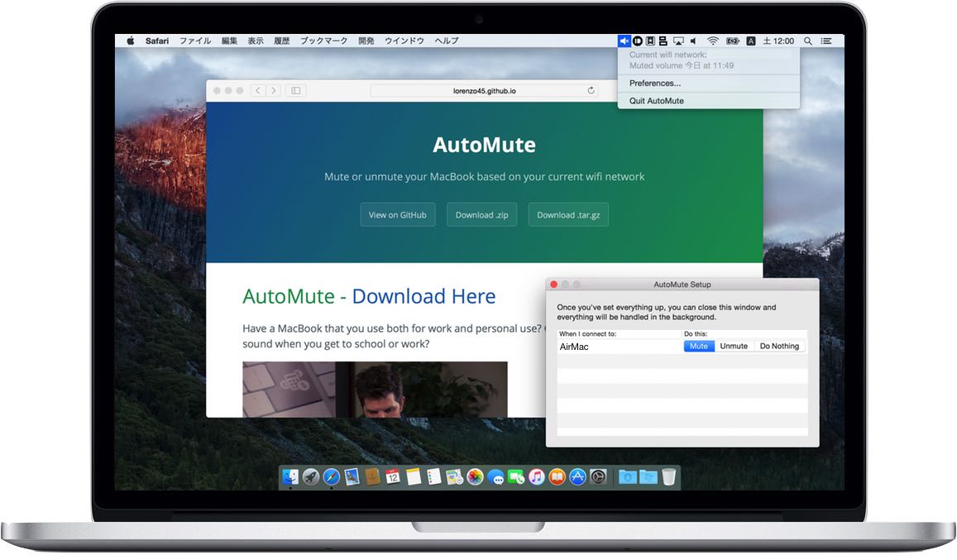Open the ファイル menu

coord(194,41)
